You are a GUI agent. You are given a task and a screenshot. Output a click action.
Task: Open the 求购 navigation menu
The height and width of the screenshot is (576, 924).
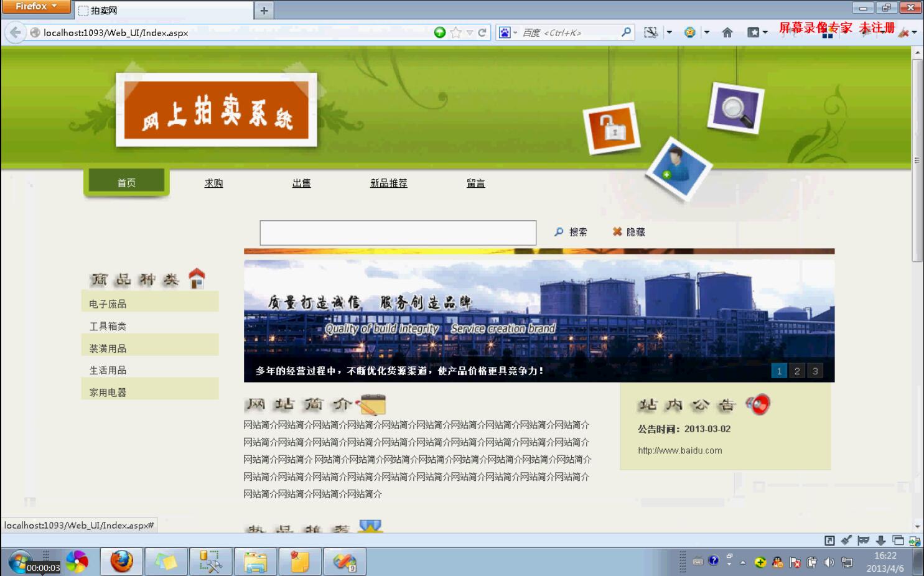213,183
